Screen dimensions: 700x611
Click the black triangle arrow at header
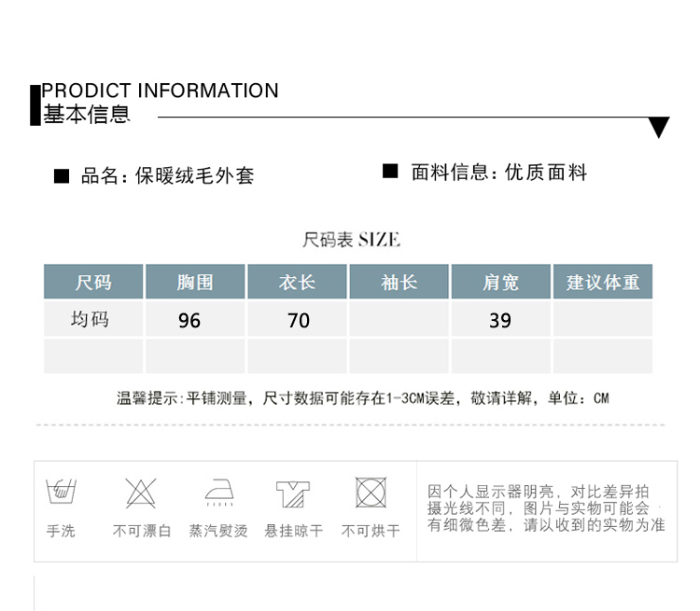click(x=659, y=128)
